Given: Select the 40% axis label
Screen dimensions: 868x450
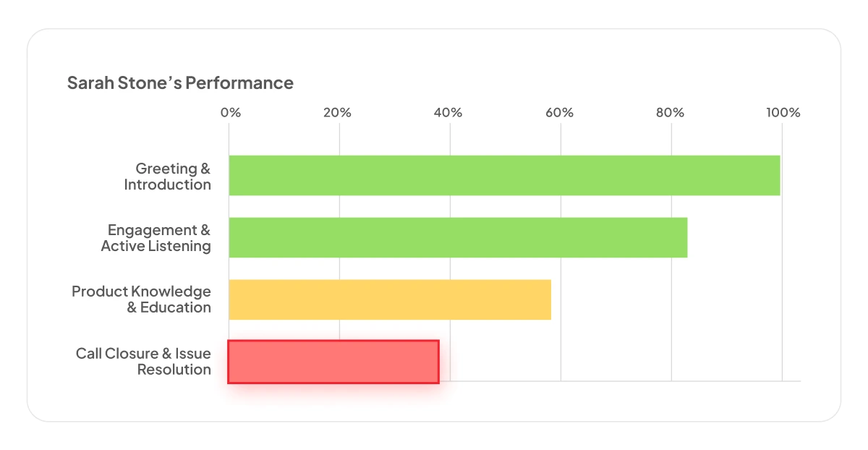Looking at the screenshot, I should [448, 113].
